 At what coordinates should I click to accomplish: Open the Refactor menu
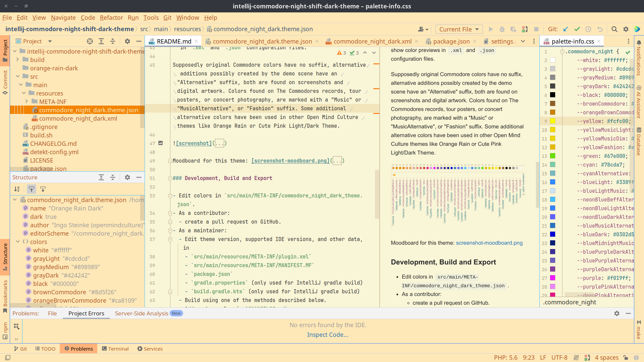coord(111,17)
